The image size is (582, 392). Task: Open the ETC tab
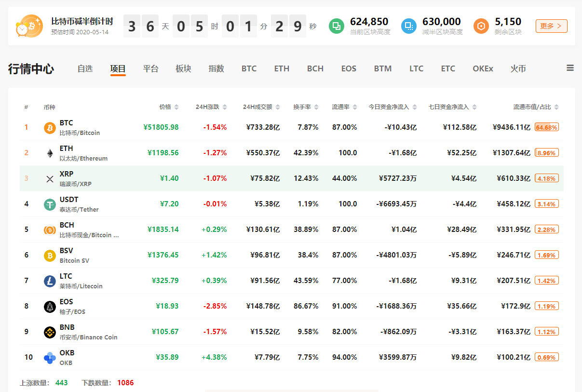[448, 68]
